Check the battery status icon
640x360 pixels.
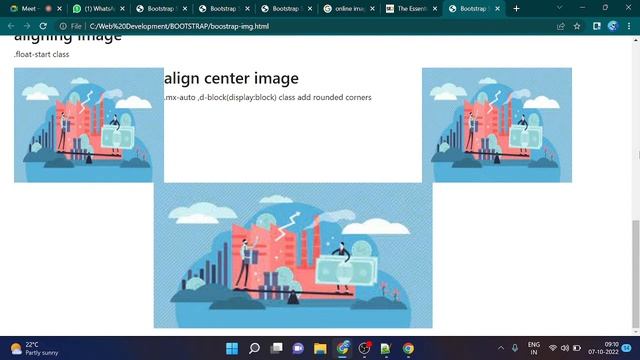(x=577, y=348)
